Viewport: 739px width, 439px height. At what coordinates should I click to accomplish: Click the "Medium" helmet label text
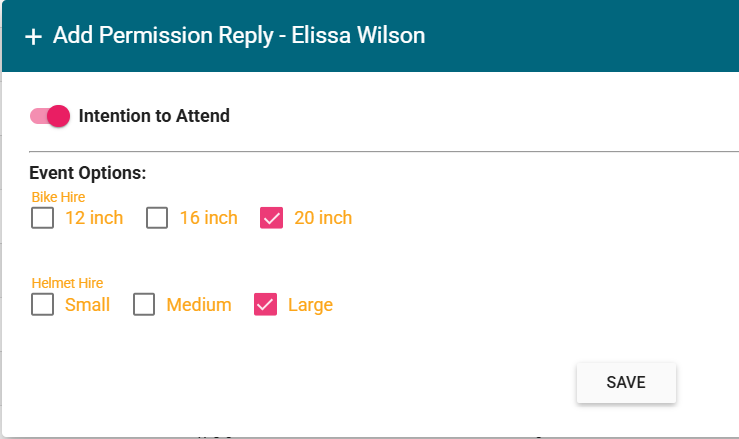coord(199,305)
